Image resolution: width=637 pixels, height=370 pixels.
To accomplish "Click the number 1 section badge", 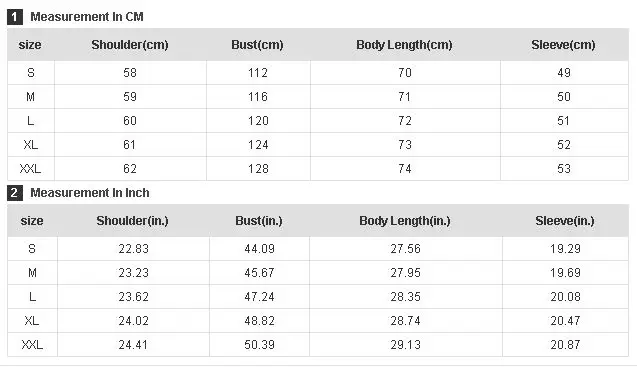I will click(x=15, y=17).
